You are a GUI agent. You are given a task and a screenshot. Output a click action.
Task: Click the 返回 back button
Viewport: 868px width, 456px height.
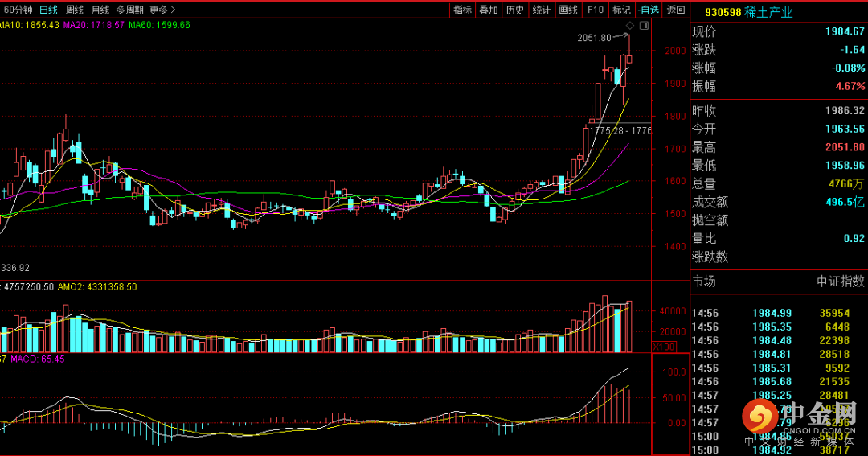(x=675, y=10)
